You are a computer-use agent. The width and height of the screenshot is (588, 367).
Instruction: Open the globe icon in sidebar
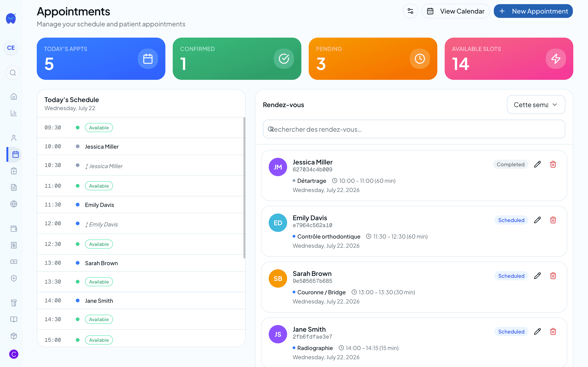[14, 204]
